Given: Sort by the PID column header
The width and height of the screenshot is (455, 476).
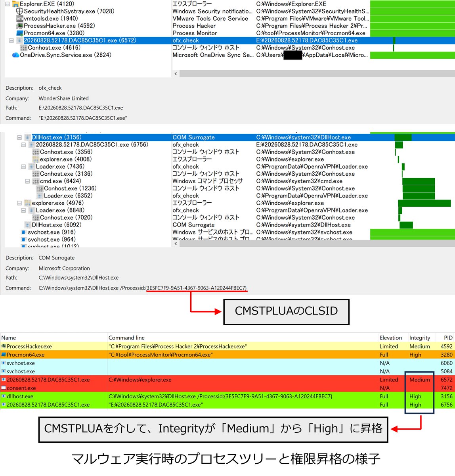Looking at the screenshot, I should tap(445, 338).
